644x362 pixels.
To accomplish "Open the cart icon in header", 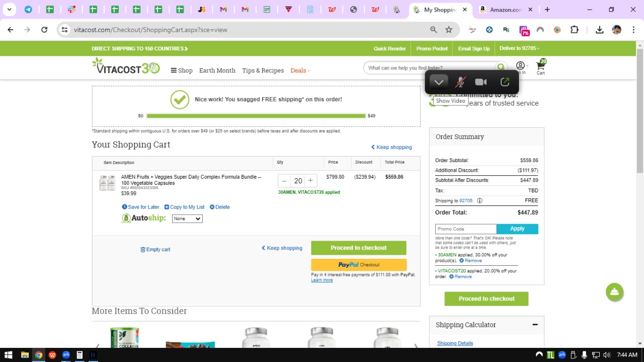I will [x=541, y=66].
